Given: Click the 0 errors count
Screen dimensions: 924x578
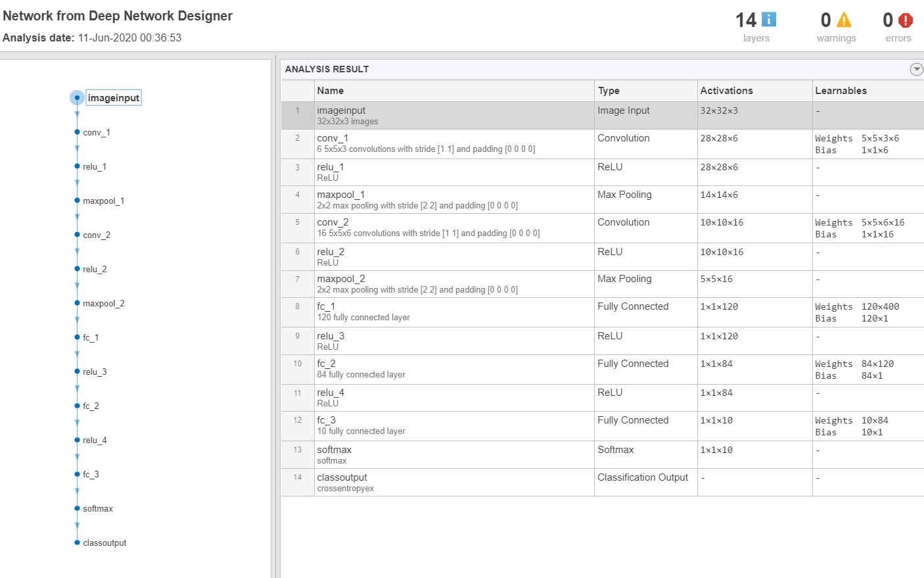Looking at the screenshot, I should pyautogui.click(x=888, y=20).
